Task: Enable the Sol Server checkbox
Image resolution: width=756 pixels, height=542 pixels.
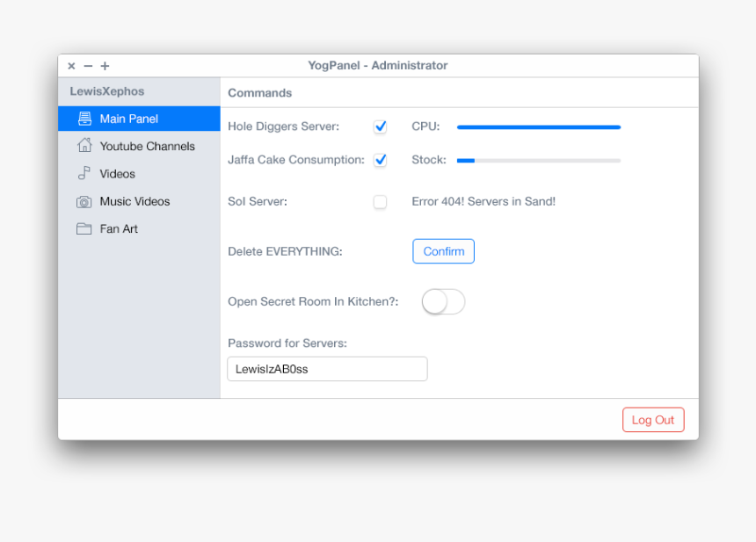Action: [380, 201]
